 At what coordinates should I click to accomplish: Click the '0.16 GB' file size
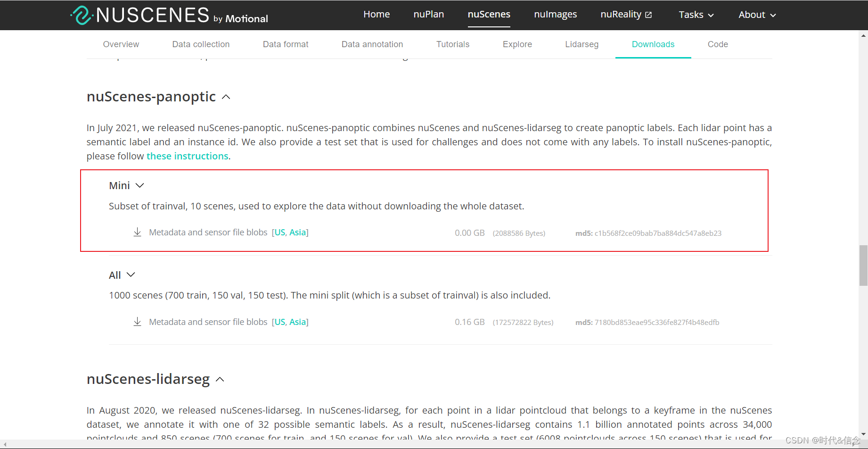click(470, 322)
